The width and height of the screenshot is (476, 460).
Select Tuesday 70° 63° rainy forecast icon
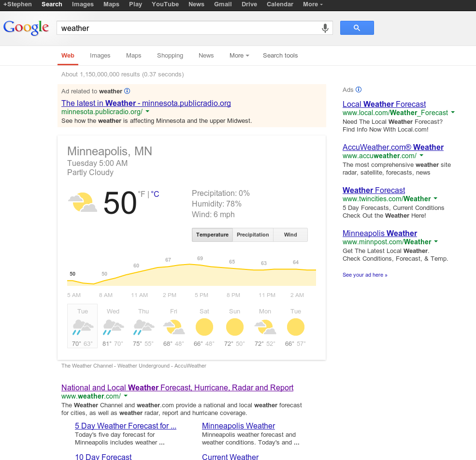(x=83, y=327)
